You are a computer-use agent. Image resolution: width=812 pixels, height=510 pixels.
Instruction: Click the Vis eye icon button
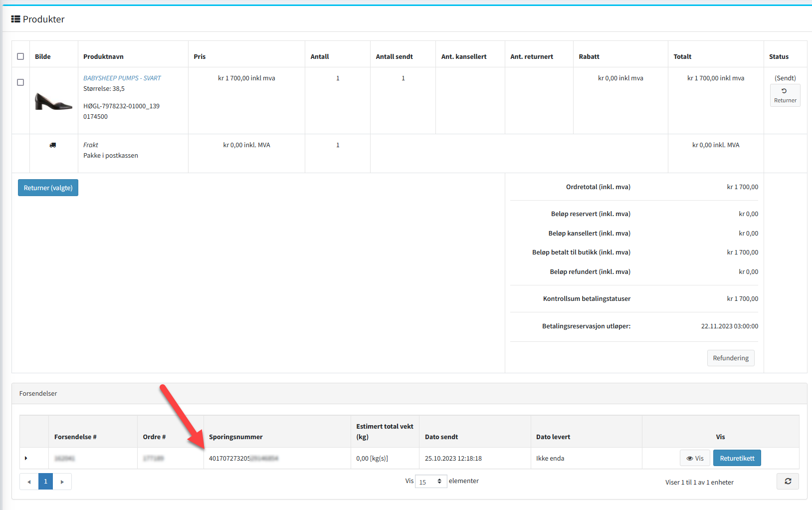point(694,458)
